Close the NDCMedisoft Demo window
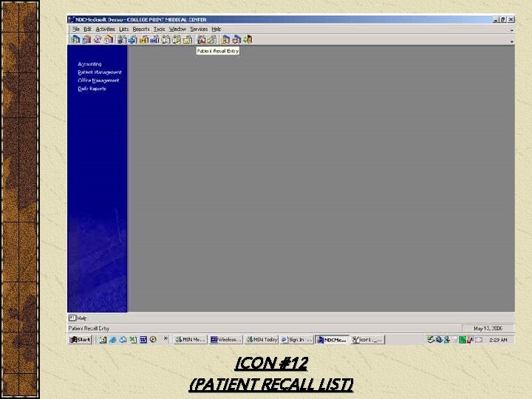This screenshot has height=399, width=532. click(511, 20)
